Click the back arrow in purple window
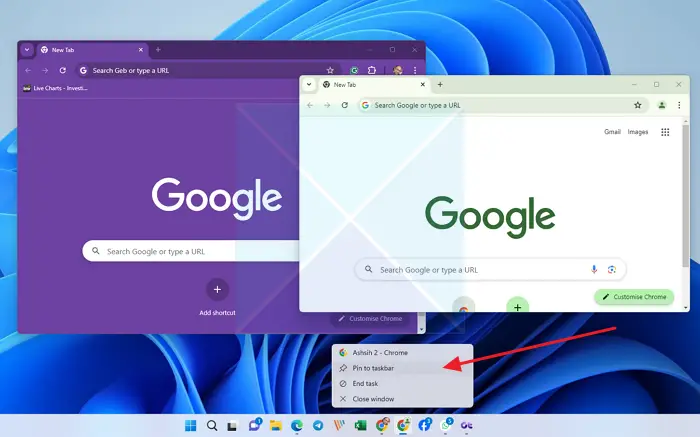The image size is (700, 437). [x=28, y=71]
